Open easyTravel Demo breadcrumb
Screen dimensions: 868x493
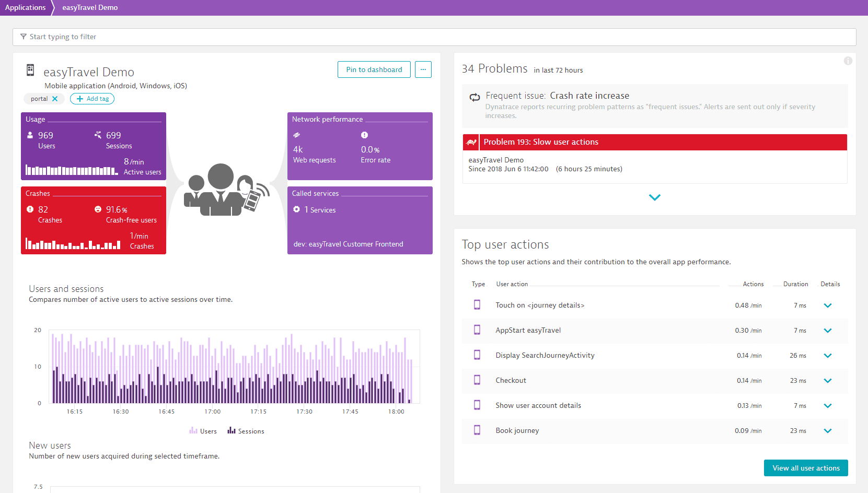pos(90,7)
